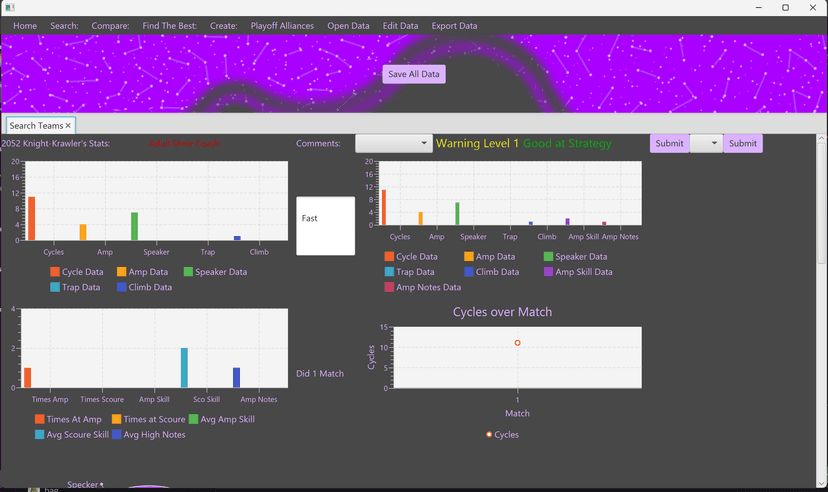Click the Submit button beside Good at Strategy

tap(669, 143)
